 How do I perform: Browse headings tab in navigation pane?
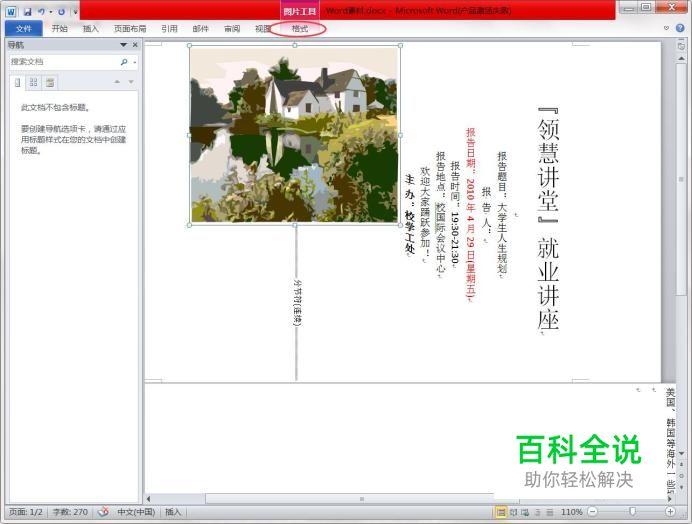(x=17, y=83)
